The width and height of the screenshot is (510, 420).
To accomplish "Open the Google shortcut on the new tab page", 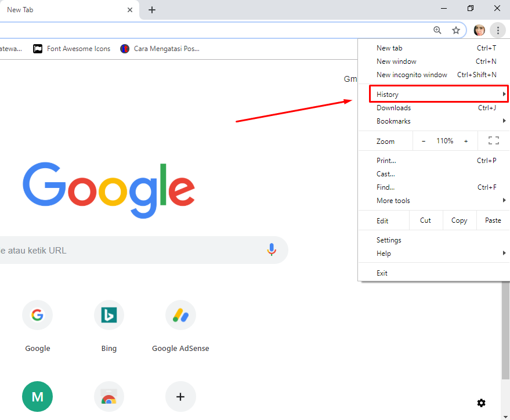I will [x=37, y=315].
